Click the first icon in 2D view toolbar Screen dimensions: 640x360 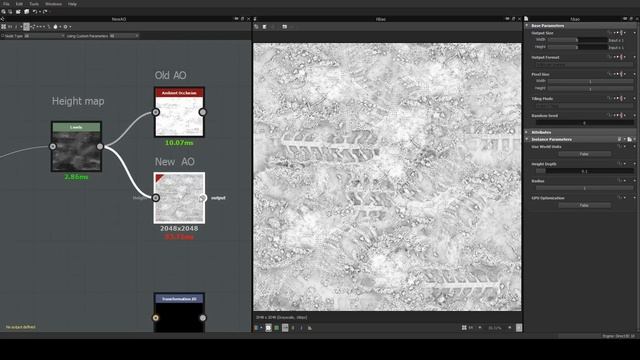pyautogui.click(x=256, y=27)
